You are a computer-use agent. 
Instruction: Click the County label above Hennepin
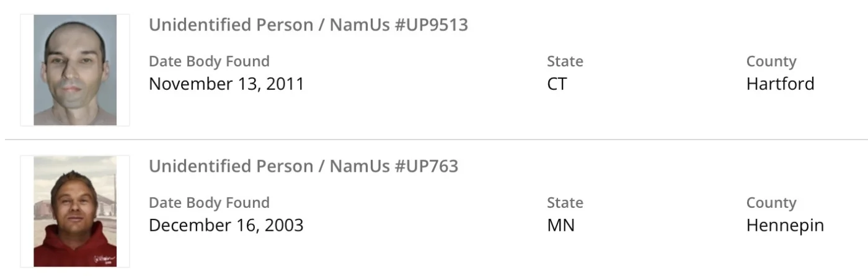(771, 203)
